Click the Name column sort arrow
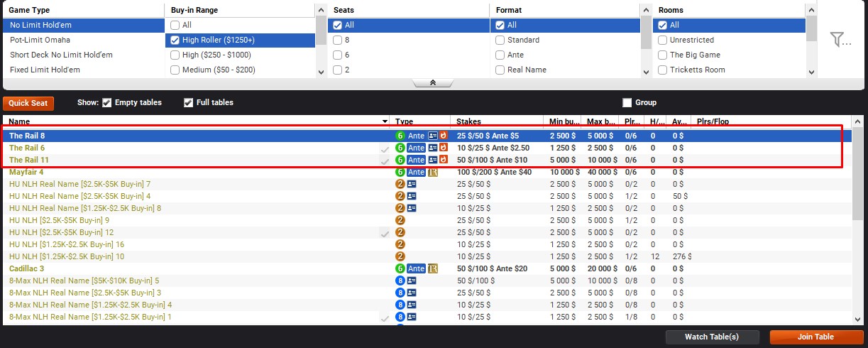 click(385, 122)
